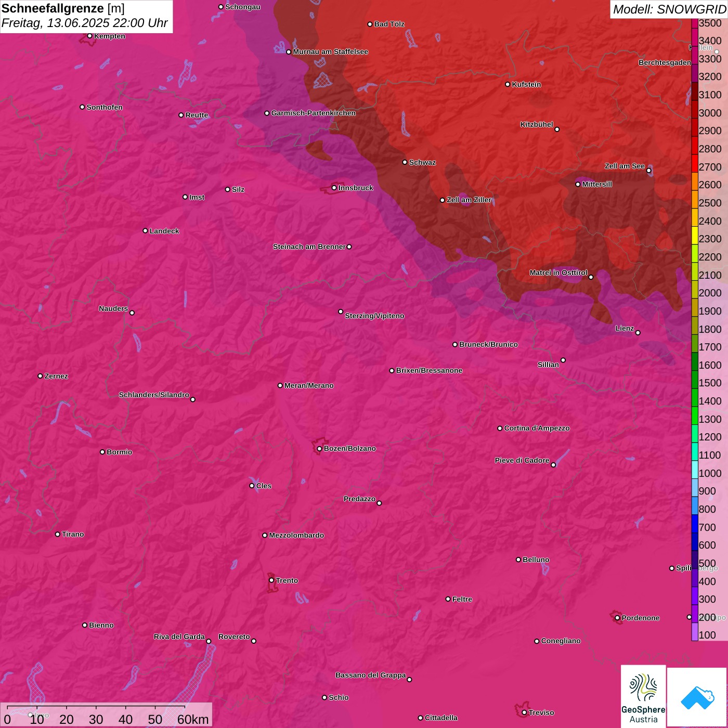
Task: Click the Zell am Ziller label
Action: (x=469, y=200)
